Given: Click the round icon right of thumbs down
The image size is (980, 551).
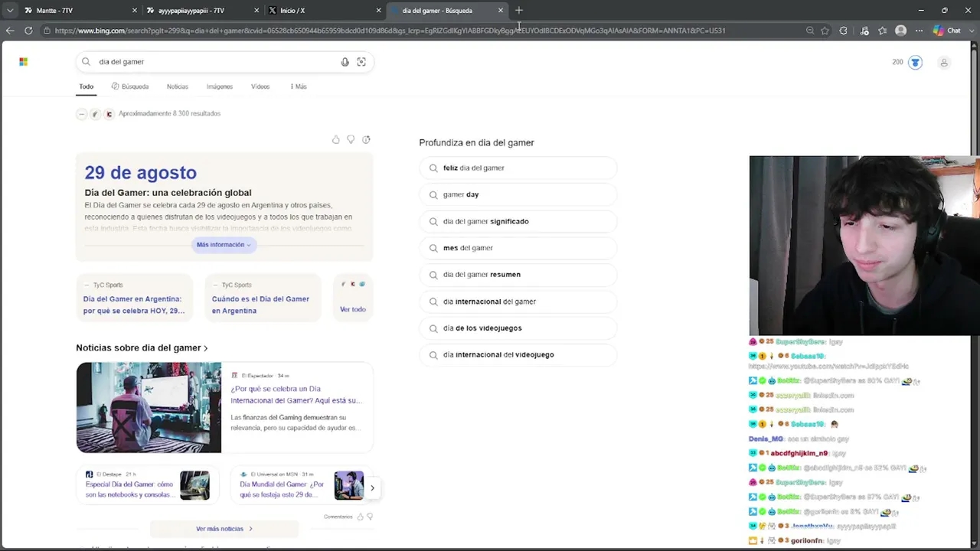Looking at the screenshot, I should click(366, 139).
